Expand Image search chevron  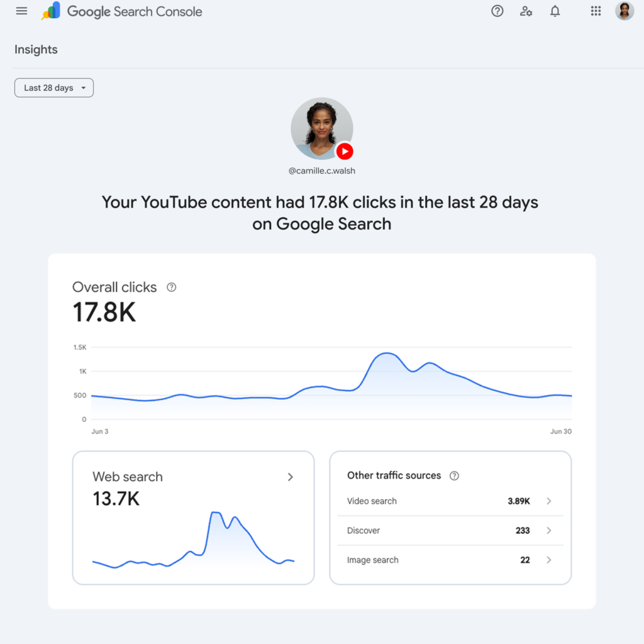[x=548, y=560]
